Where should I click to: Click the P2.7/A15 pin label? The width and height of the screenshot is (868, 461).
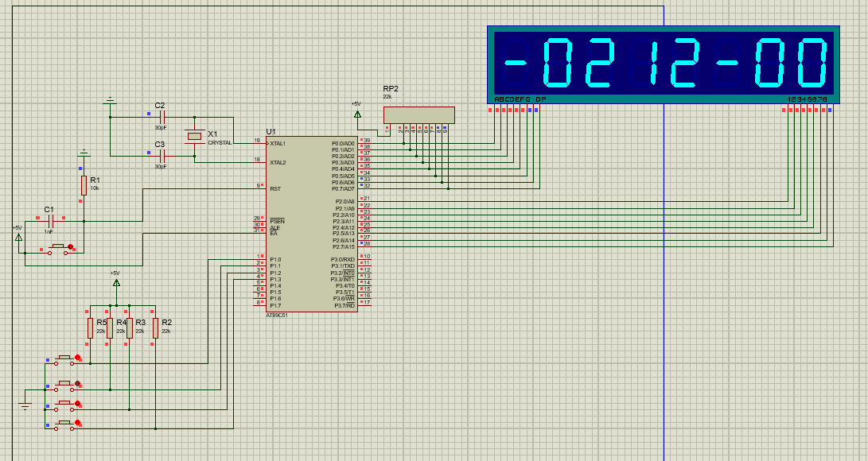click(344, 246)
